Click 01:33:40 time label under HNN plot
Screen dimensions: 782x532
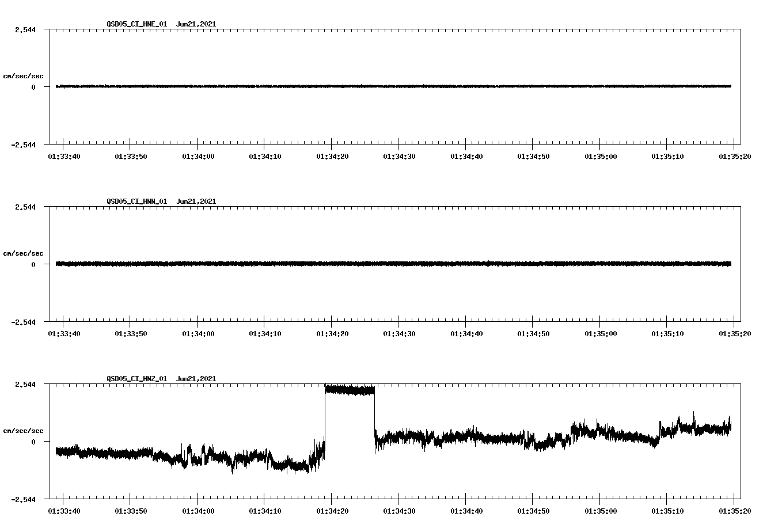pyautogui.click(x=64, y=333)
